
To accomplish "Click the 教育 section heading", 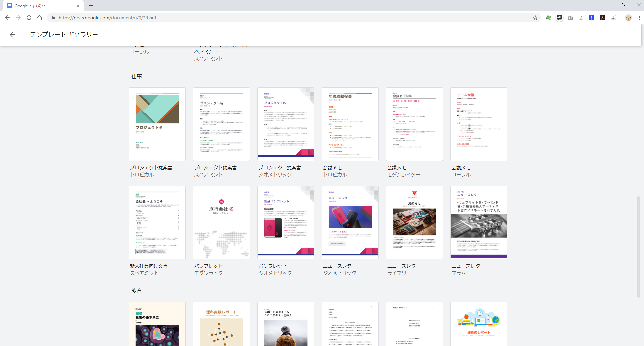I will pos(137,291).
